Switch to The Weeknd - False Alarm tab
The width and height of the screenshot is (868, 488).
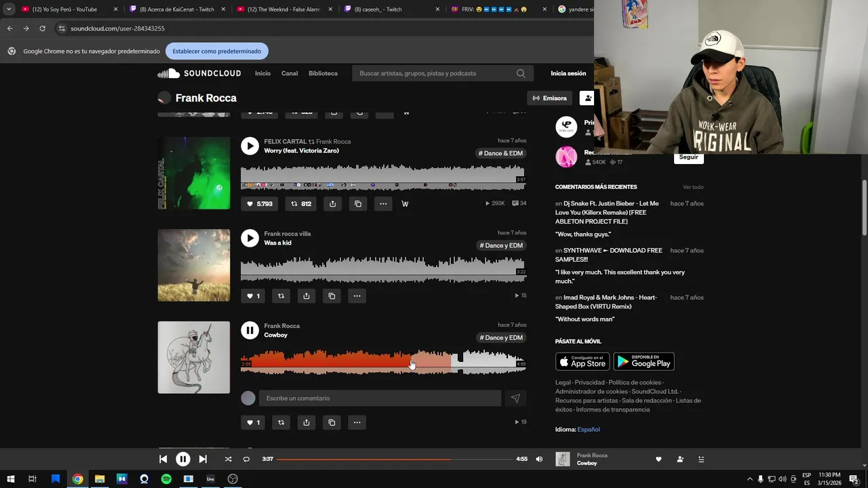[x=283, y=9]
